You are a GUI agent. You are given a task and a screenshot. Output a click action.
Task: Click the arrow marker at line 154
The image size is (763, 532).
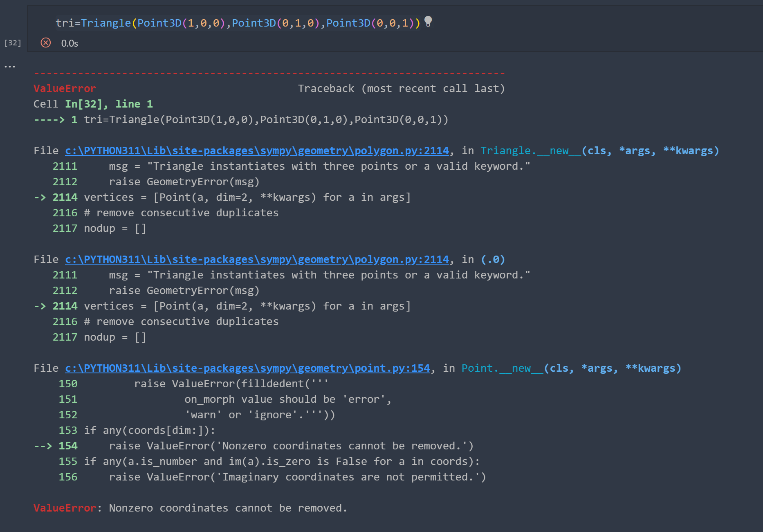point(43,446)
